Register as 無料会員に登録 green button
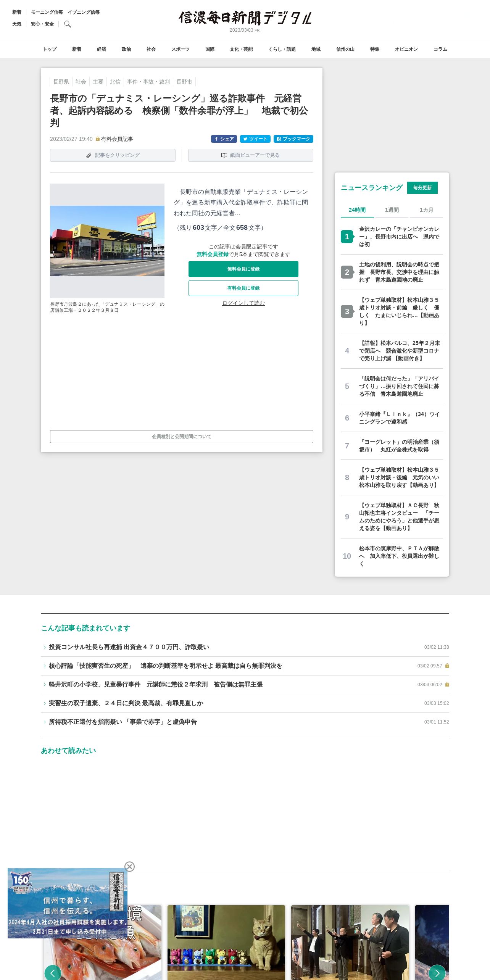 click(243, 269)
